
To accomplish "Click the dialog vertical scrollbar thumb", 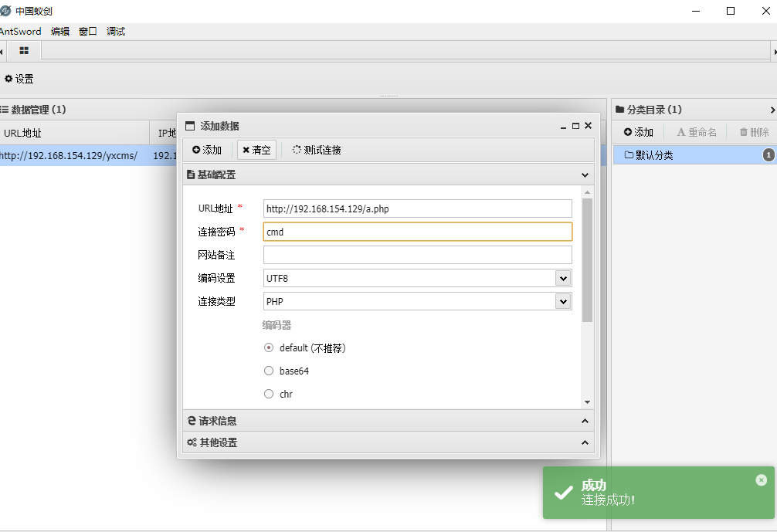I will pos(587,260).
